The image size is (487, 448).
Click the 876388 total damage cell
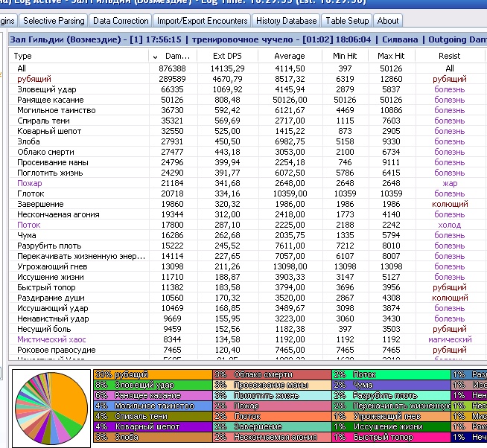[x=172, y=68]
